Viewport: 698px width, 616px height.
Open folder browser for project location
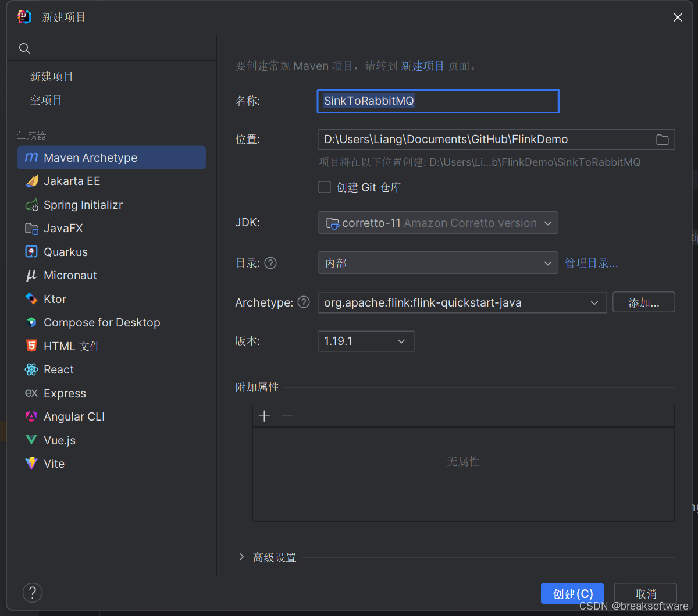coord(662,139)
